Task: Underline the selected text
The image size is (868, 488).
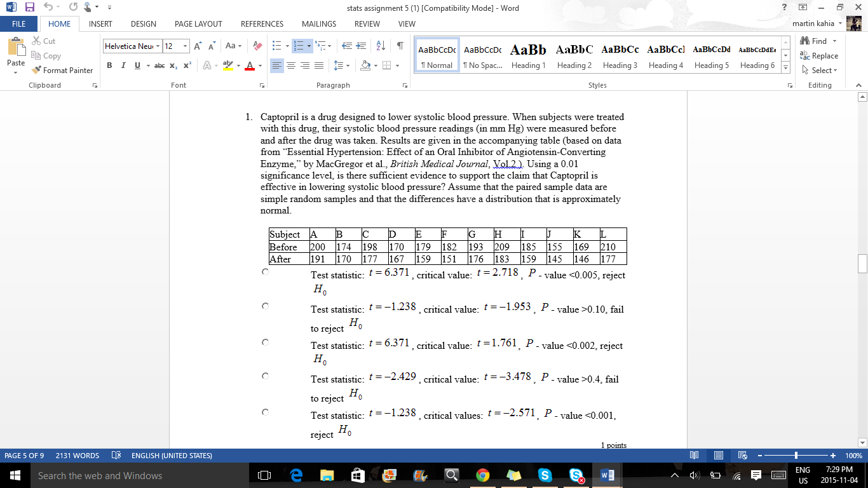Action: click(137, 65)
